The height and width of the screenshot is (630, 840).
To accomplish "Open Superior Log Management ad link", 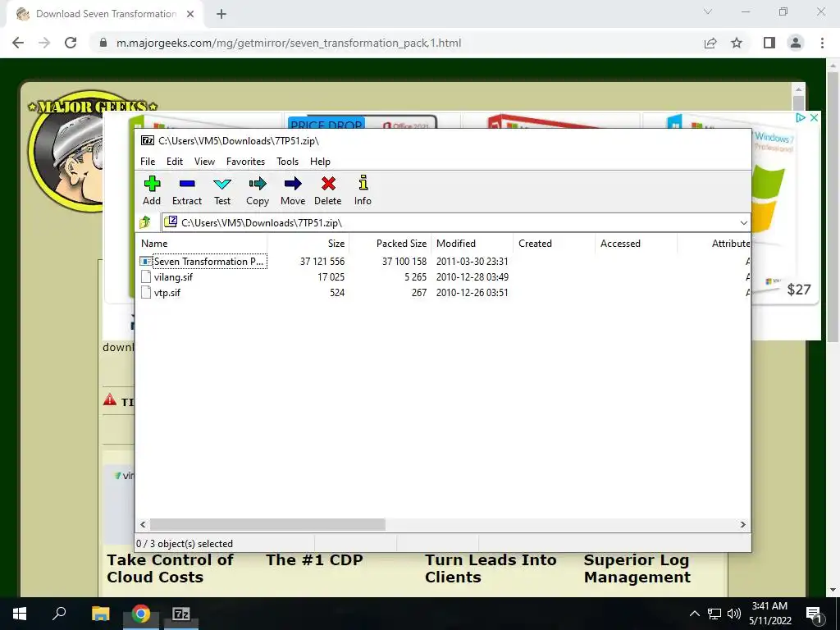I will pyautogui.click(x=637, y=568).
